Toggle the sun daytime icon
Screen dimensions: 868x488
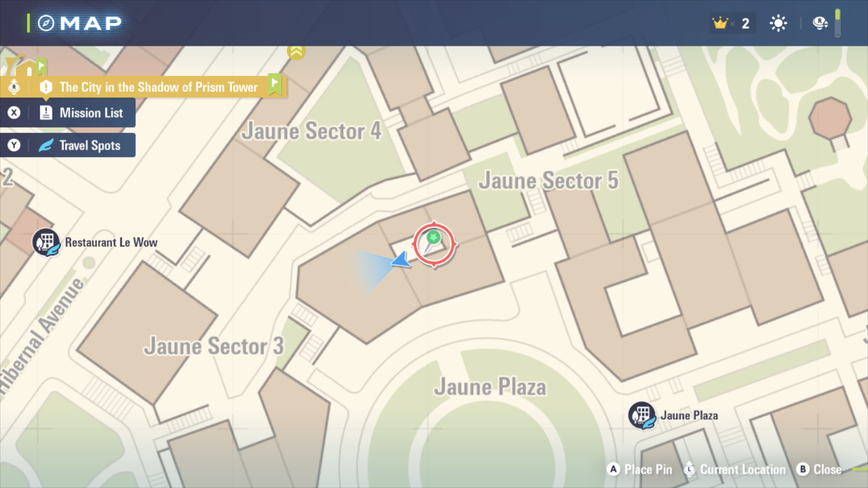pyautogui.click(x=778, y=23)
